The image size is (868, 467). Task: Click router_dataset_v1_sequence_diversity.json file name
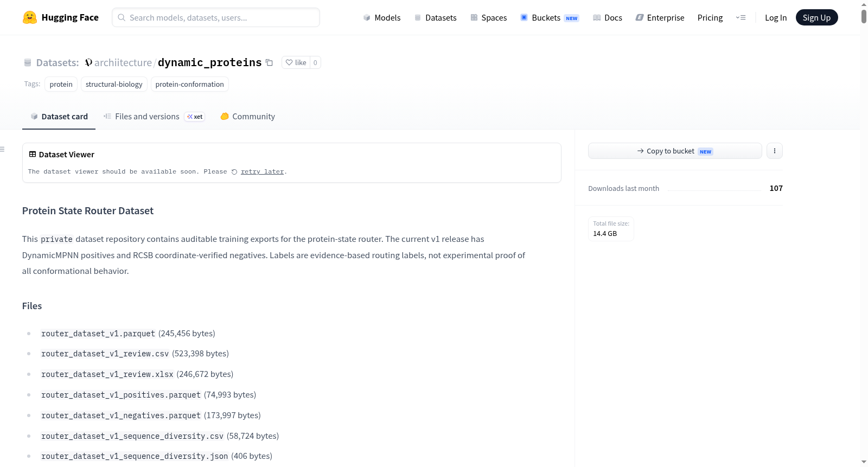point(135,456)
